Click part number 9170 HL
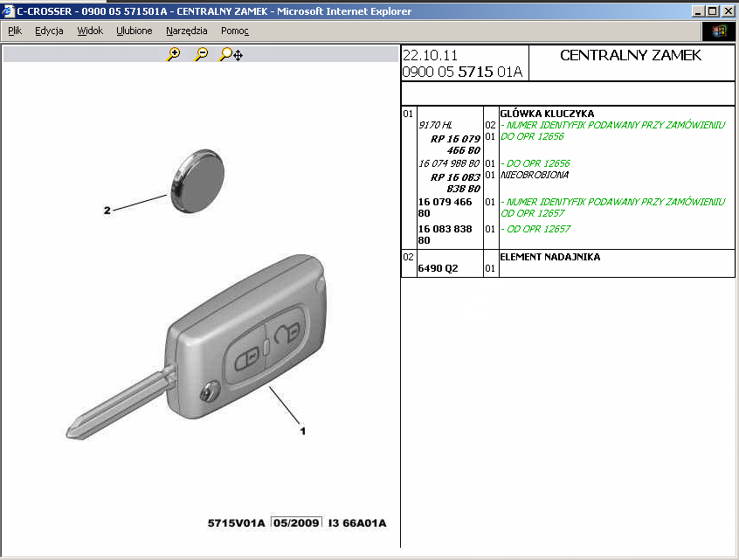Screen dimensions: 739x560 point(436,125)
